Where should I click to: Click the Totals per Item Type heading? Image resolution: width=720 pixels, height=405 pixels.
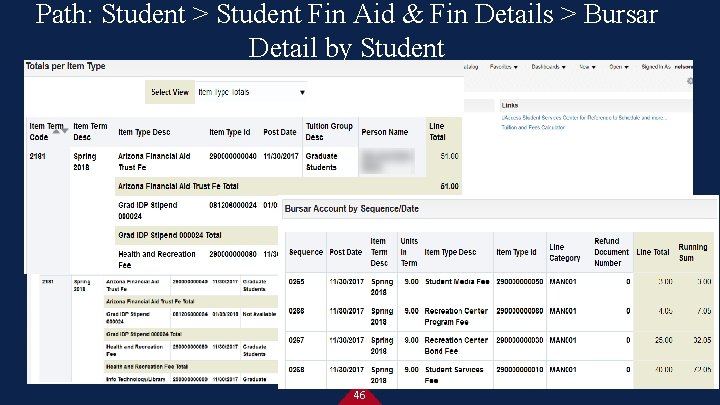pyautogui.click(x=66, y=66)
